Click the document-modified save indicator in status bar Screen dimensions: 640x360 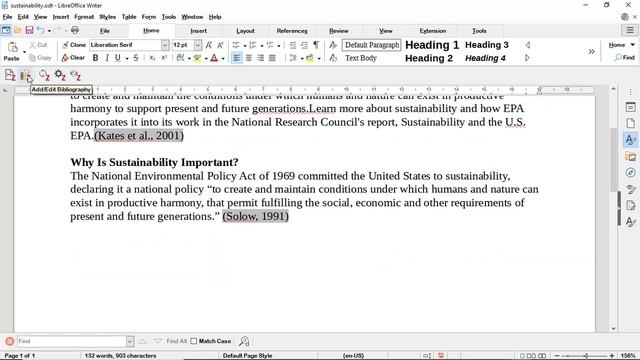441,356
